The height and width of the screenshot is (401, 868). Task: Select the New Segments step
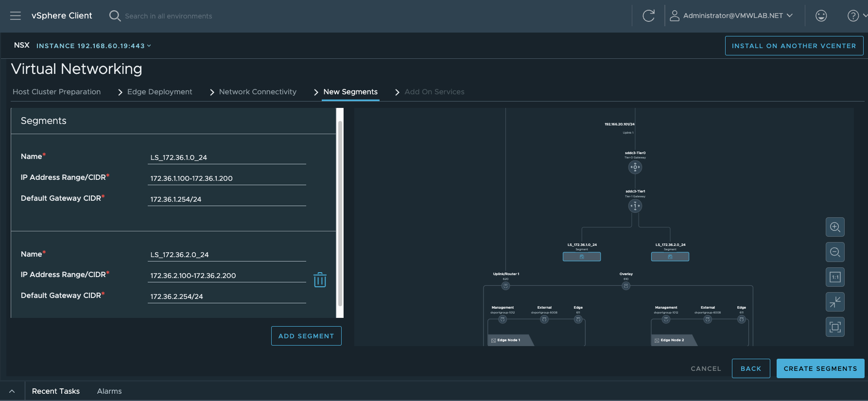tap(350, 92)
